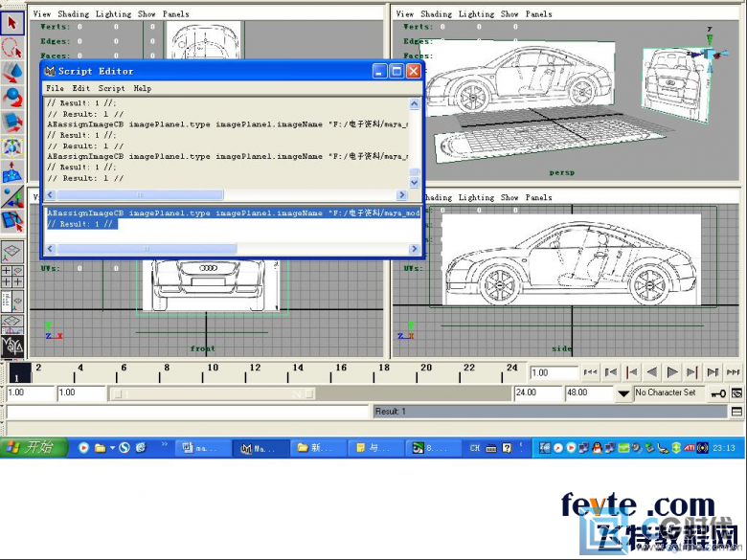Image resolution: width=747 pixels, height=560 pixels.
Task: Click the range slider end handle
Action: pos(309,393)
